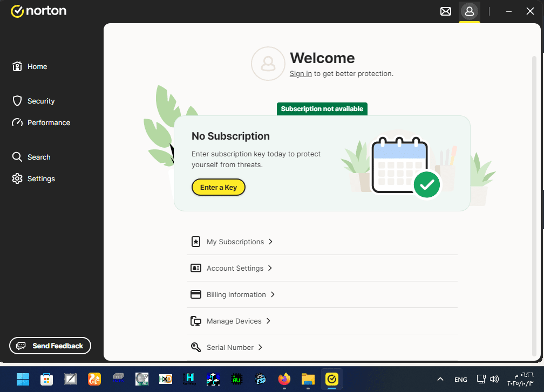Click the Billing Information card icon
Viewport: 544px width, 392px height.
[196, 294]
